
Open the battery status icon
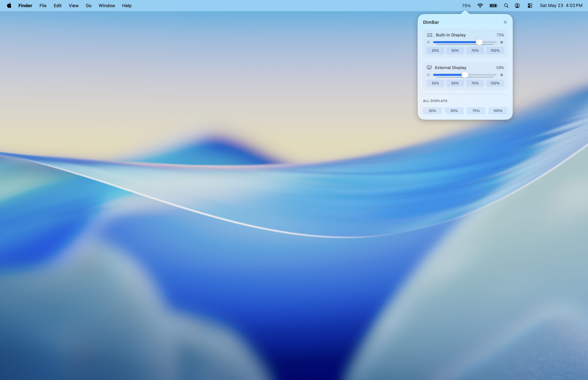[494, 5]
